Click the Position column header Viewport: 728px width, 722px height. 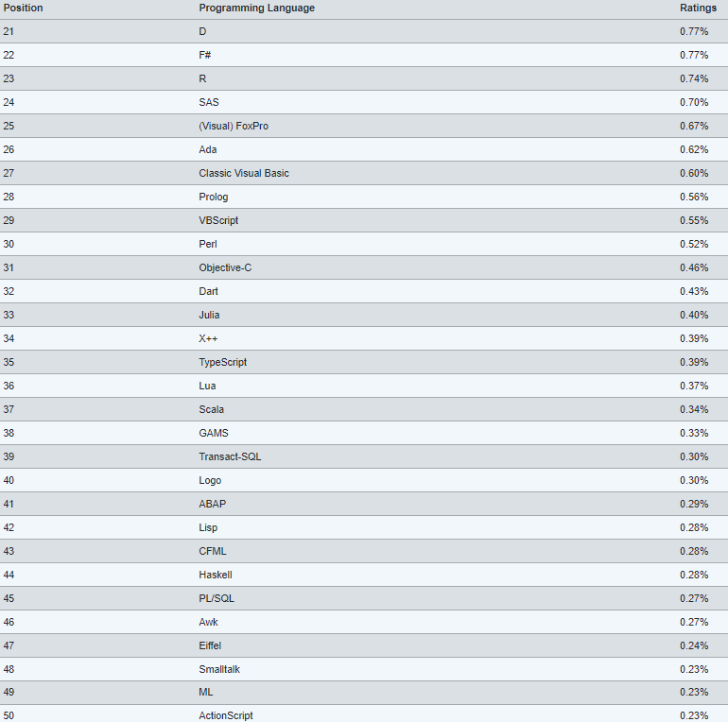[x=23, y=8]
